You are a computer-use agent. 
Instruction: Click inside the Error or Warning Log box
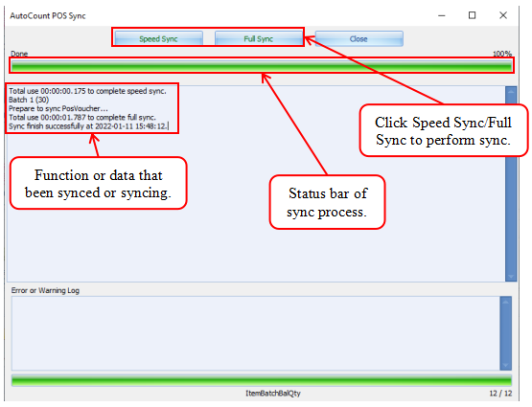point(256,333)
